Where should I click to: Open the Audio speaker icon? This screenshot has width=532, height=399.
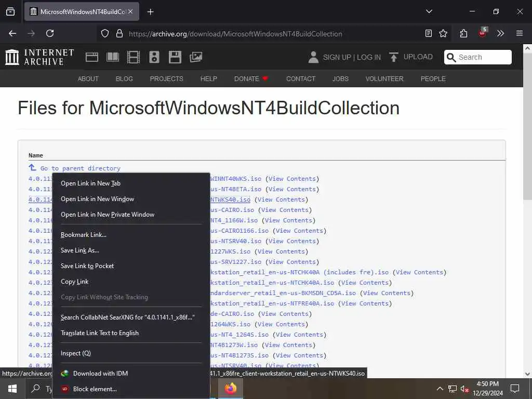coord(154,57)
